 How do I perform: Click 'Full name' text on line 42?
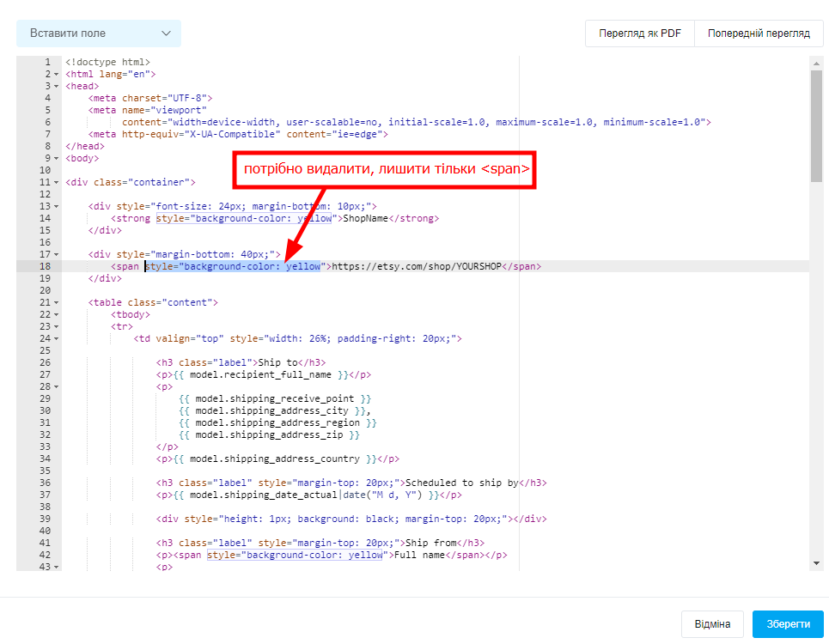pos(420,556)
